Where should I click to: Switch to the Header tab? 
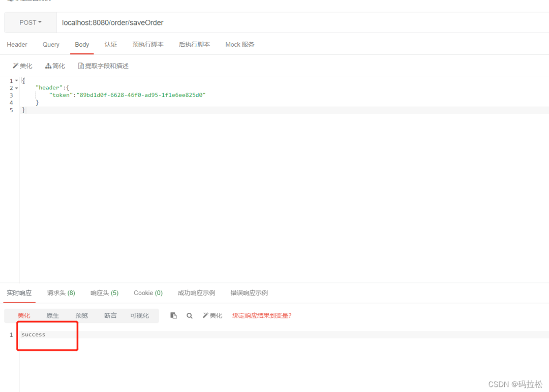17,44
